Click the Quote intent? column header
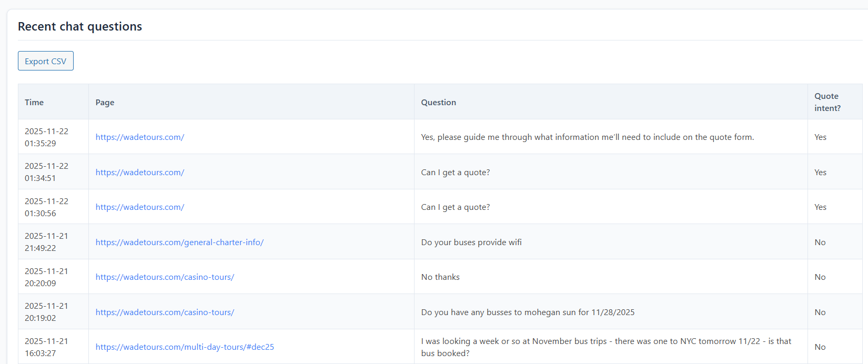 tap(827, 102)
